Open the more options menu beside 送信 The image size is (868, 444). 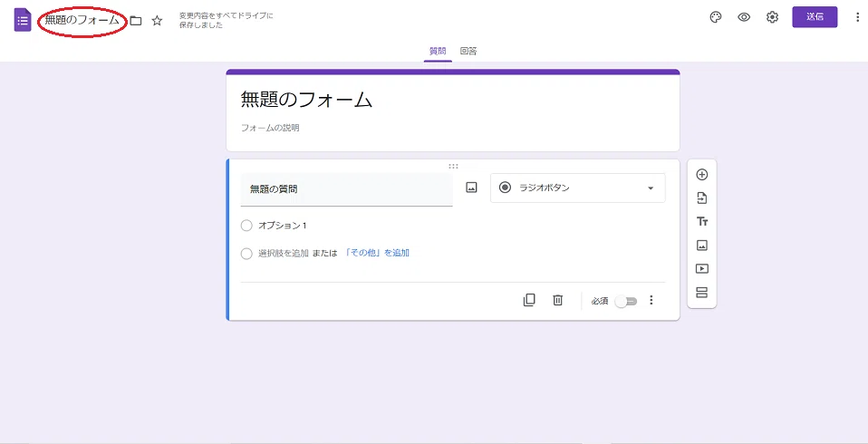point(857,17)
